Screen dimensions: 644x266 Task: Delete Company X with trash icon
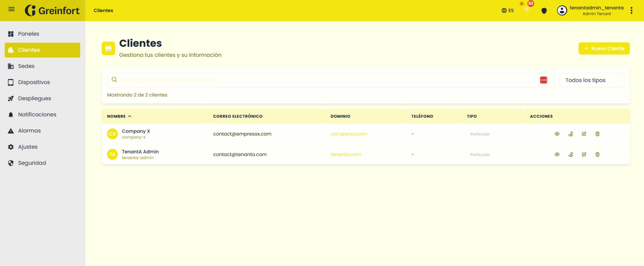[x=597, y=134]
